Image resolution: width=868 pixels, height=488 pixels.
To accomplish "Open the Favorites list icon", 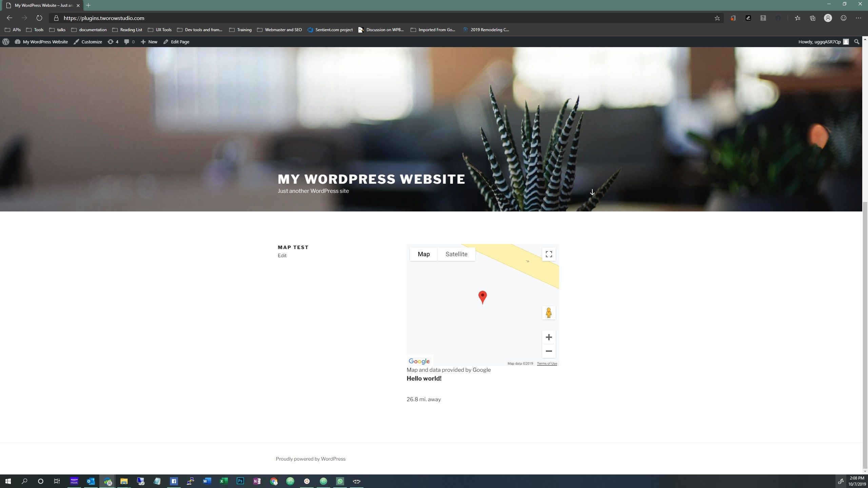I will (x=797, y=18).
